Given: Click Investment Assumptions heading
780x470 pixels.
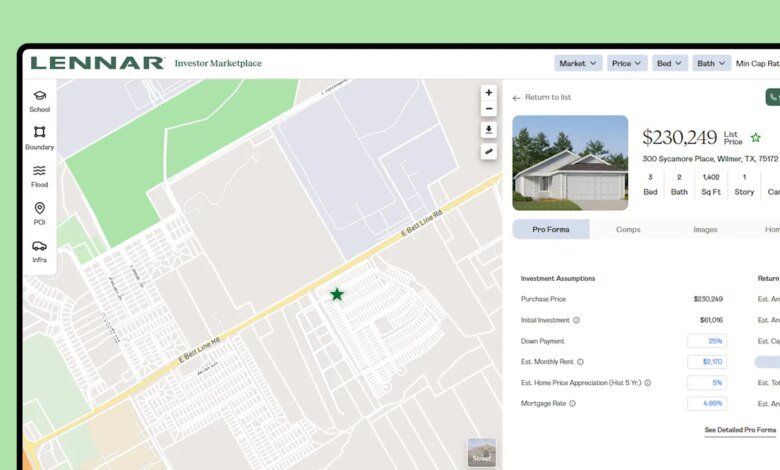Looking at the screenshot, I should tap(558, 279).
